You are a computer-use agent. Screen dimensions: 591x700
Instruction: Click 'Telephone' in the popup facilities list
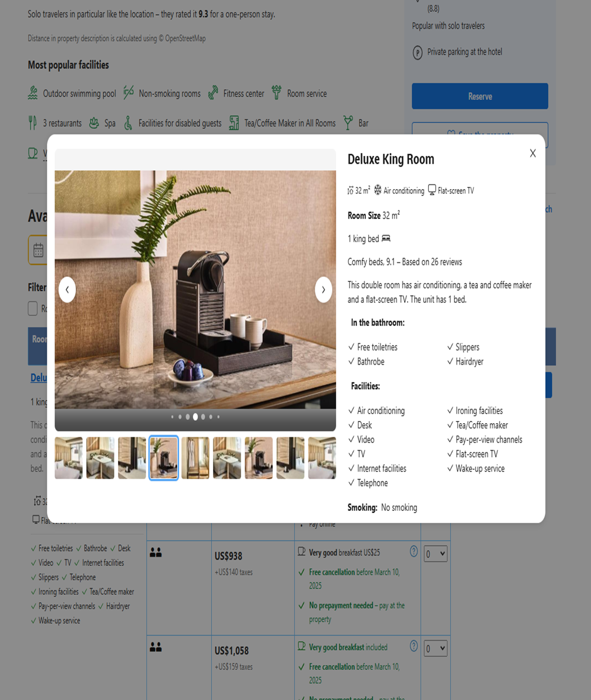tap(372, 483)
